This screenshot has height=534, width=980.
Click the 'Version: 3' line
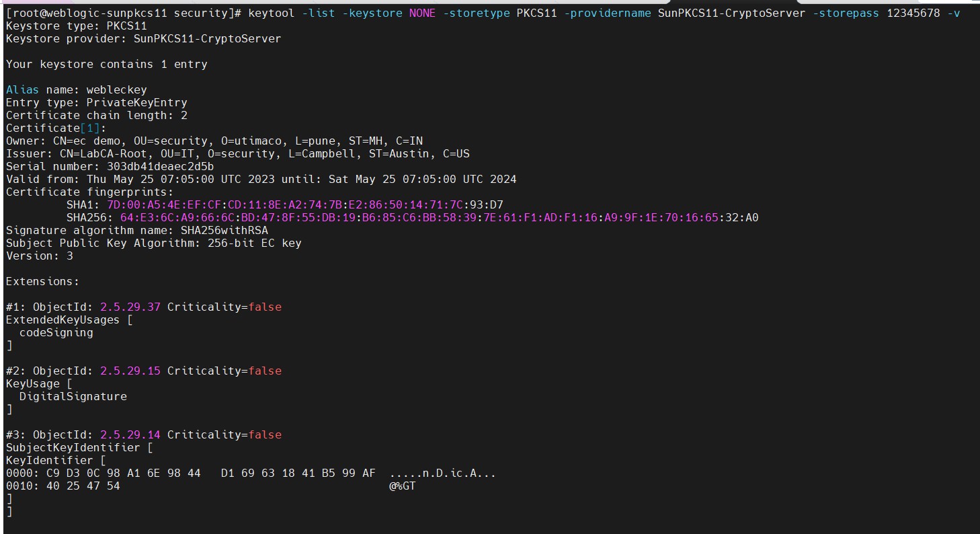(39, 256)
